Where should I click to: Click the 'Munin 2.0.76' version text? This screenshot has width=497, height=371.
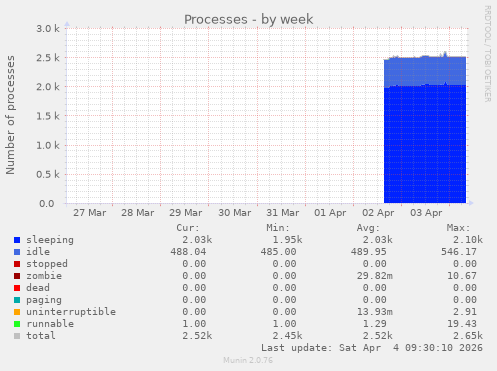click(x=248, y=360)
